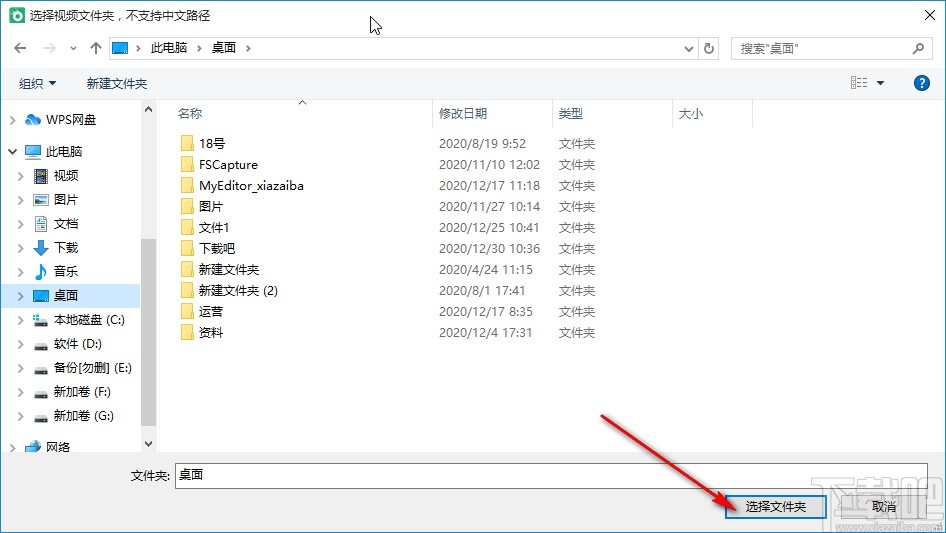Viewport: 946px width, 533px height.
Task: Click the 文件夹 name input field
Action: 551,476
